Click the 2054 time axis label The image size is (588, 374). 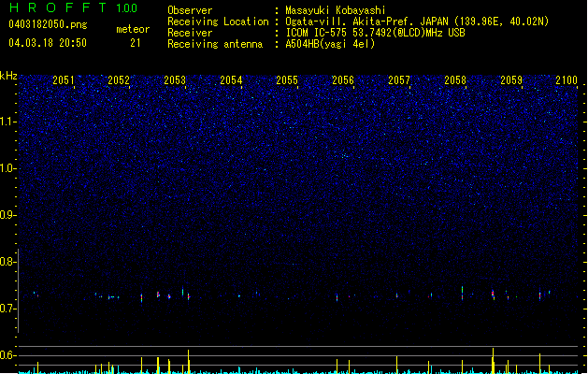[x=231, y=80]
